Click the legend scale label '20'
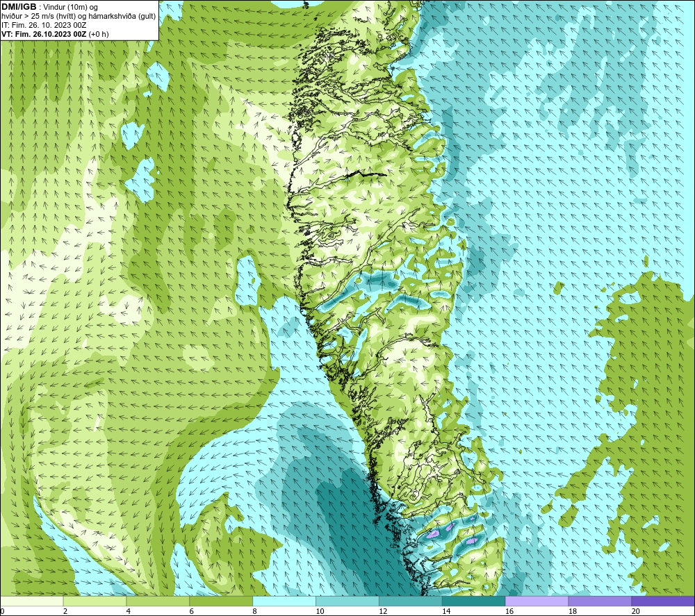Image resolution: width=695 pixels, height=616 pixels. 636,611
